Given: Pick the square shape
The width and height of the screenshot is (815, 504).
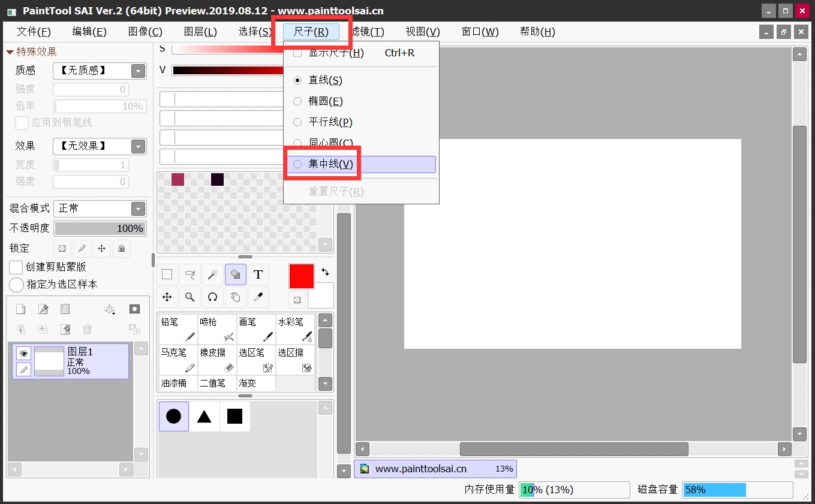Looking at the screenshot, I should click(x=235, y=416).
